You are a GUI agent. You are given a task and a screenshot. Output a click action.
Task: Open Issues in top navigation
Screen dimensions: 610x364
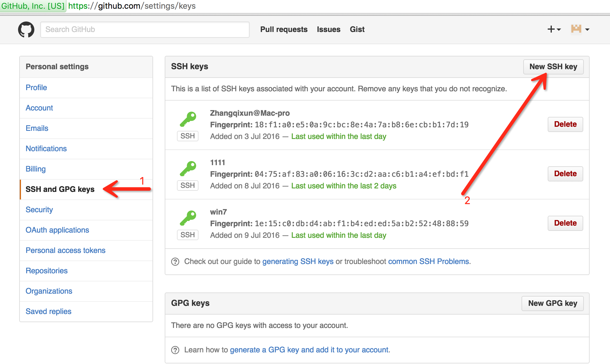pos(329,29)
